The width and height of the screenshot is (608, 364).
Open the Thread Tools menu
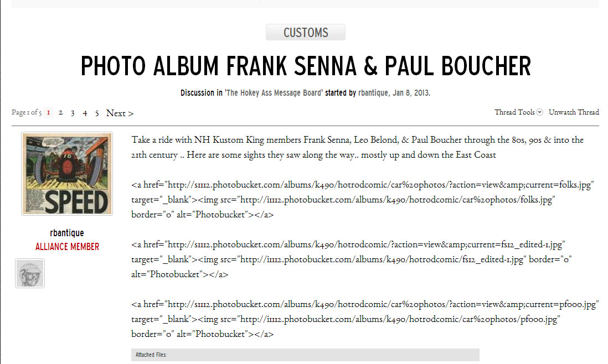(515, 112)
